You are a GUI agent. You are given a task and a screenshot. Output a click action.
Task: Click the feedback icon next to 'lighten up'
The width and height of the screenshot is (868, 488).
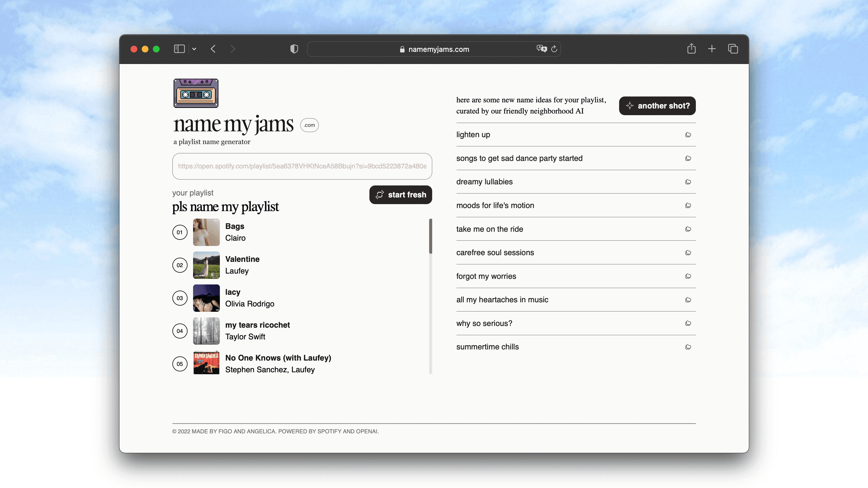688,134
